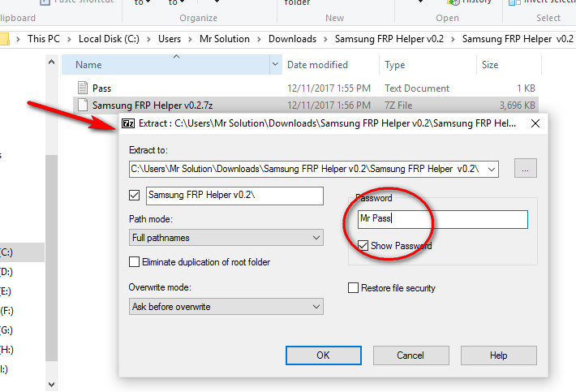
Task: Click the Pass text document icon
Action: (83, 88)
